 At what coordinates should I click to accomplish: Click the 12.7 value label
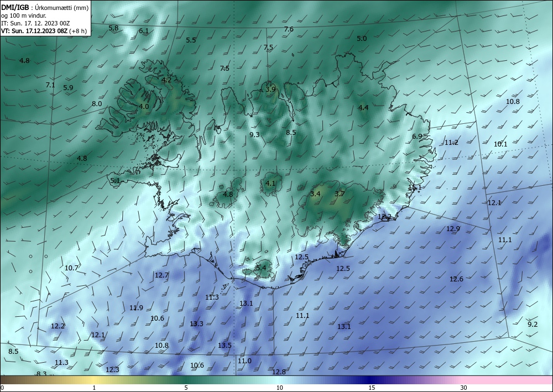click(x=161, y=275)
